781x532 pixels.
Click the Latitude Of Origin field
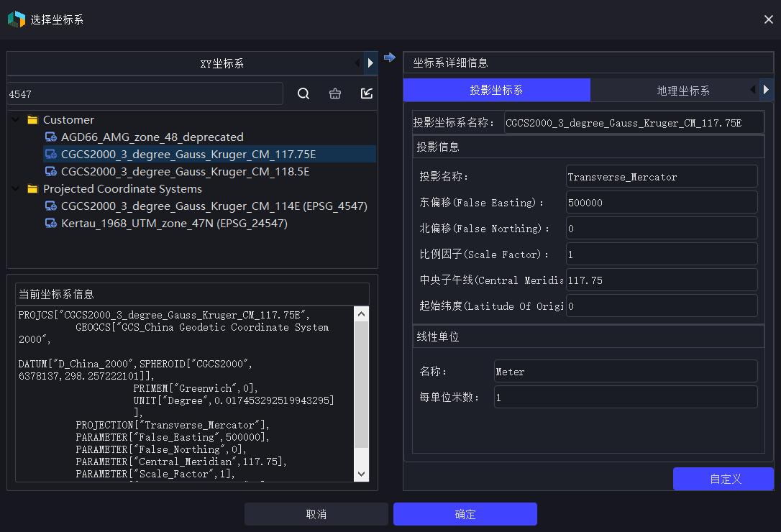[x=662, y=306]
